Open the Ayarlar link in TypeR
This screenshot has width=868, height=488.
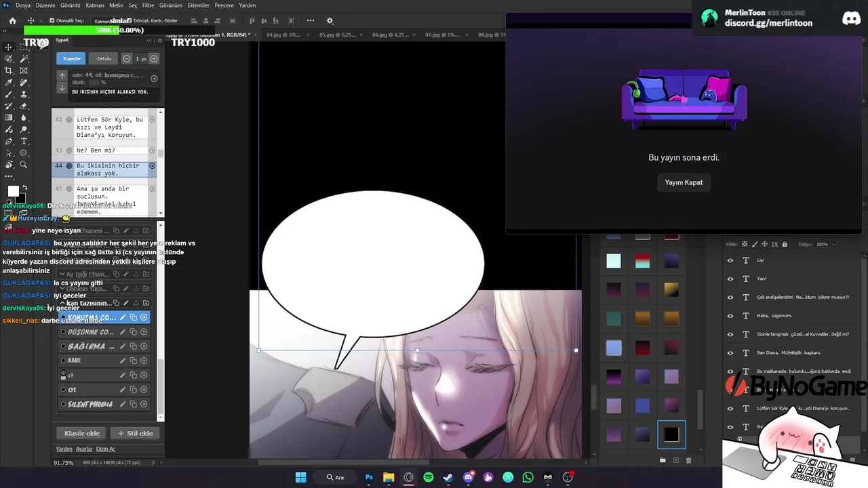point(84,449)
